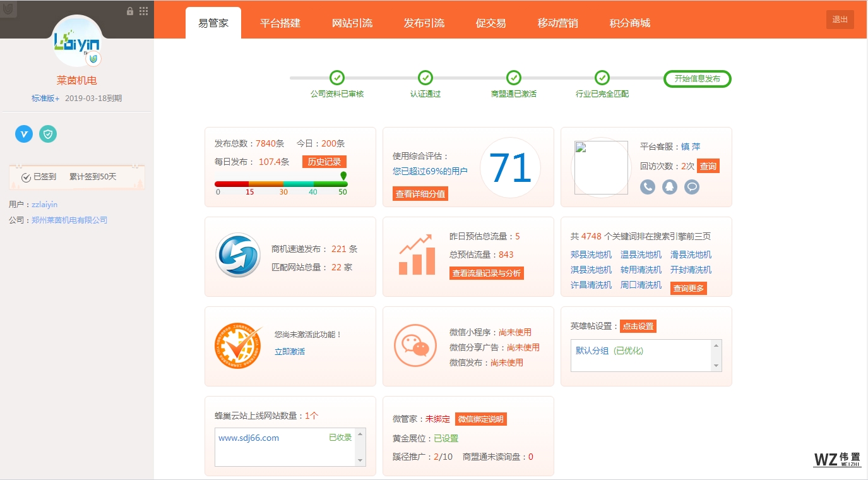
Task: Click the QQ bell contact icon
Action: click(670, 187)
